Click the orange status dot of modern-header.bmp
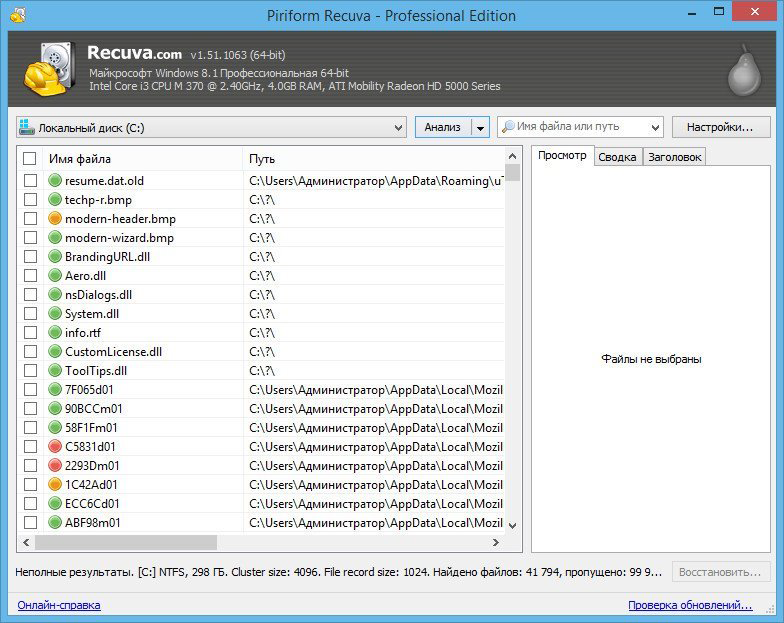 (55, 218)
